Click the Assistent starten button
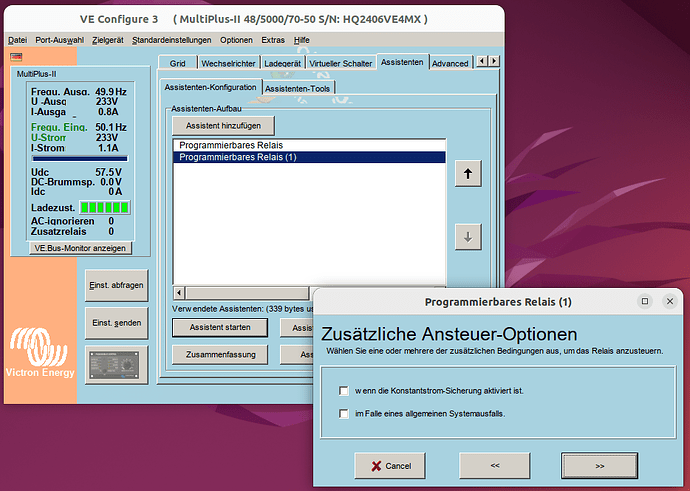The height and width of the screenshot is (491, 690). point(220,327)
